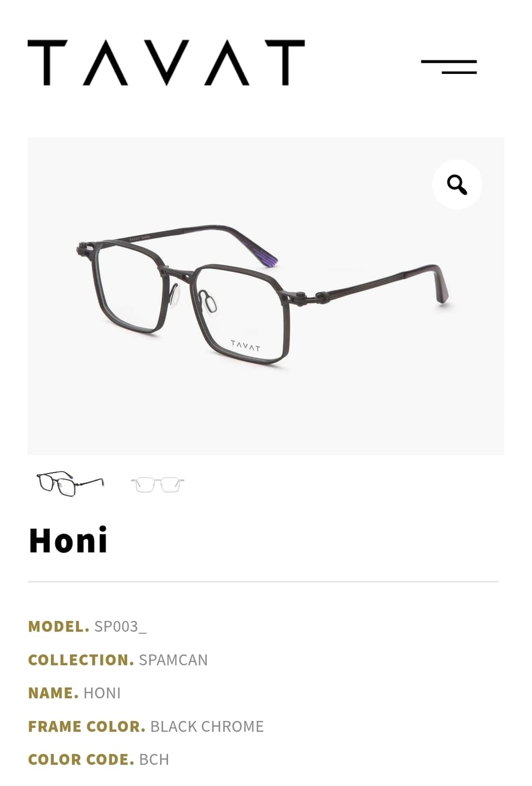
Task: Click the BLACK CHROME frame color value
Action: point(207,726)
